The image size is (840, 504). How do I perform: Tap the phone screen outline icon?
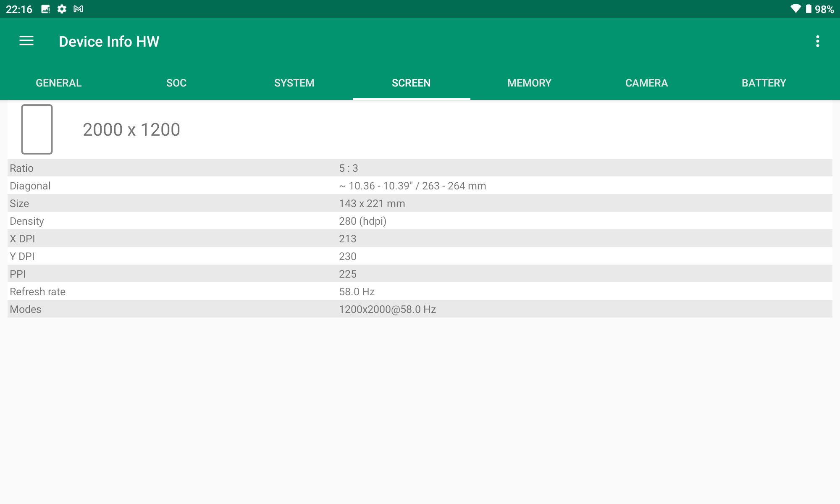point(37,129)
